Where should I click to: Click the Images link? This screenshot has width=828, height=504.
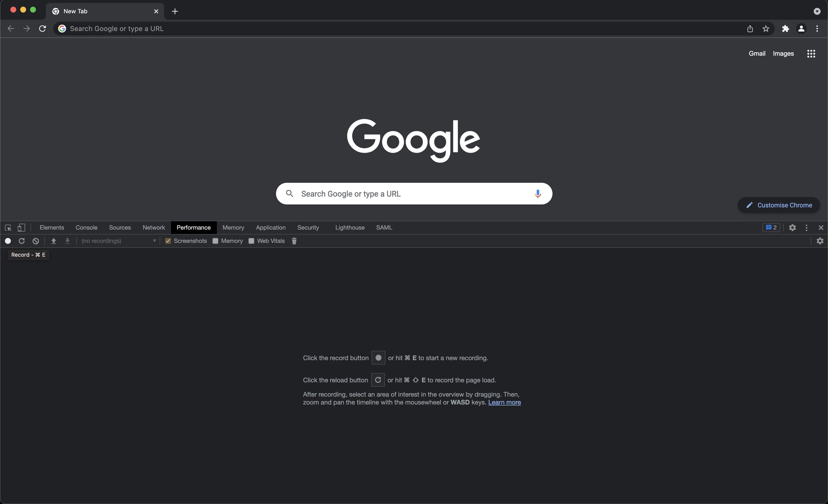pyautogui.click(x=783, y=53)
